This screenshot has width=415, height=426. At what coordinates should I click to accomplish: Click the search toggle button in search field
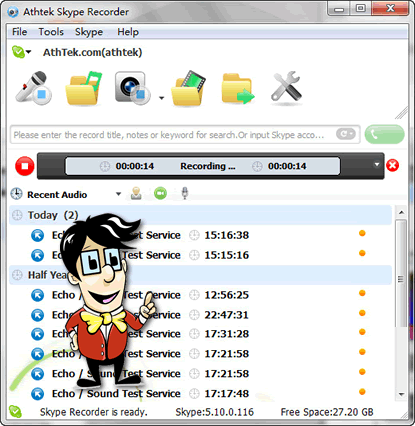pyautogui.click(x=346, y=134)
